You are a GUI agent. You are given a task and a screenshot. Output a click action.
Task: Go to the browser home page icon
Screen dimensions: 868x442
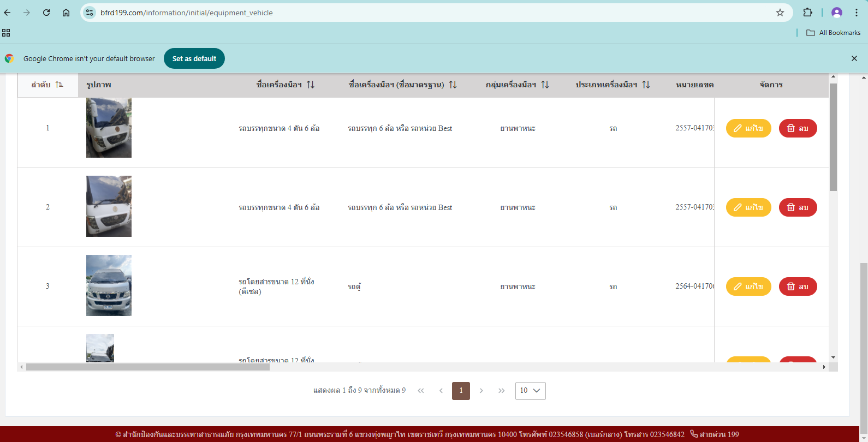pos(66,13)
